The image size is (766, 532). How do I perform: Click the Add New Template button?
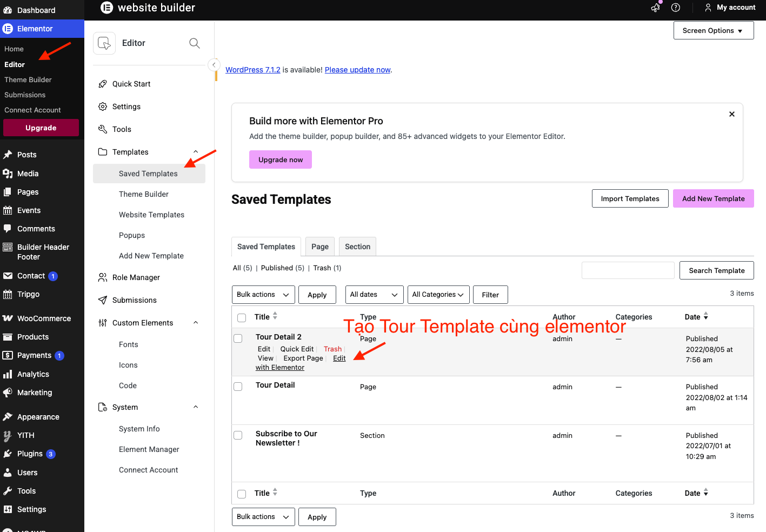click(x=714, y=198)
